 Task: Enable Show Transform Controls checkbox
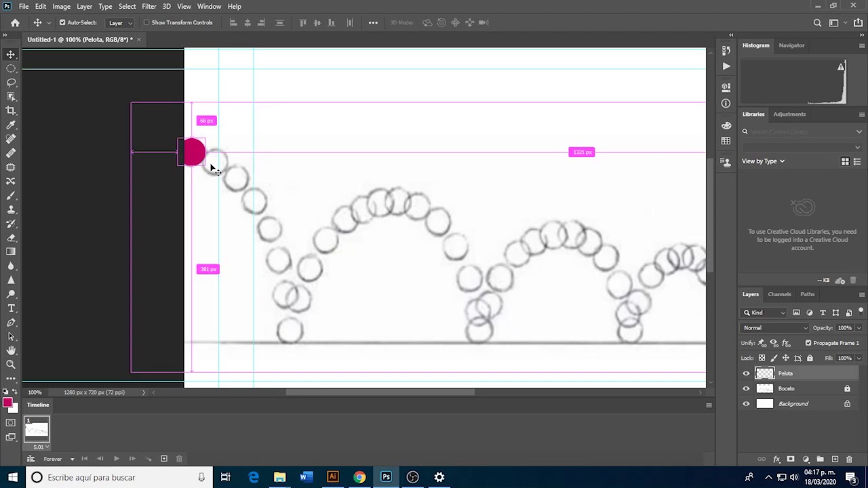tap(146, 22)
